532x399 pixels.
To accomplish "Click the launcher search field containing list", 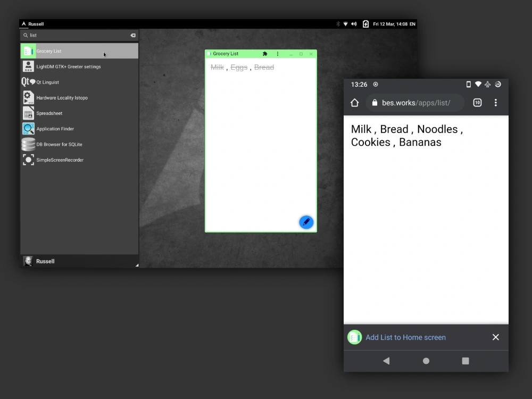I will point(79,35).
